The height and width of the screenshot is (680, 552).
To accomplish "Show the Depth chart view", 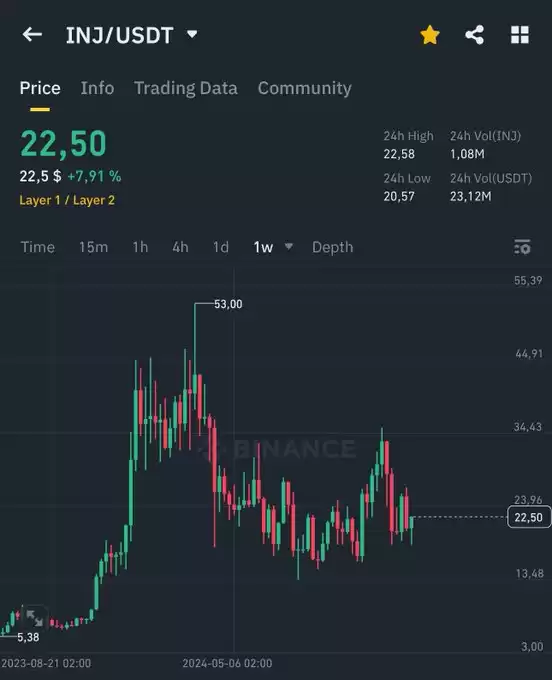I will 333,247.
